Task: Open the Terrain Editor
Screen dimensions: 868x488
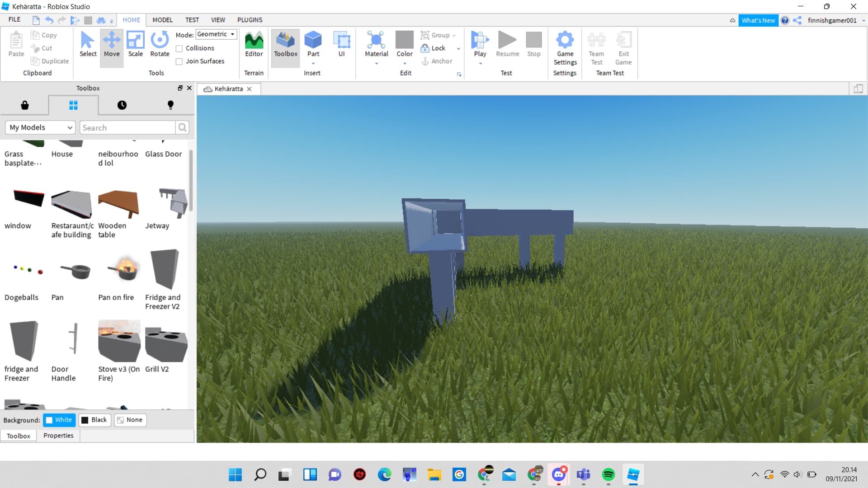Action: [x=254, y=44]
